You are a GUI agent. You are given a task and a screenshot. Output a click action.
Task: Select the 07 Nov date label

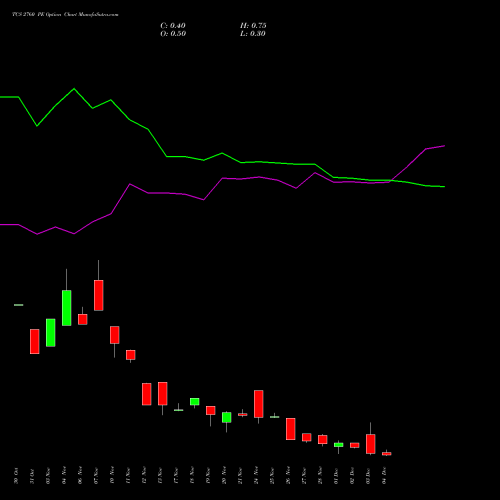click(x=96, y=476)
